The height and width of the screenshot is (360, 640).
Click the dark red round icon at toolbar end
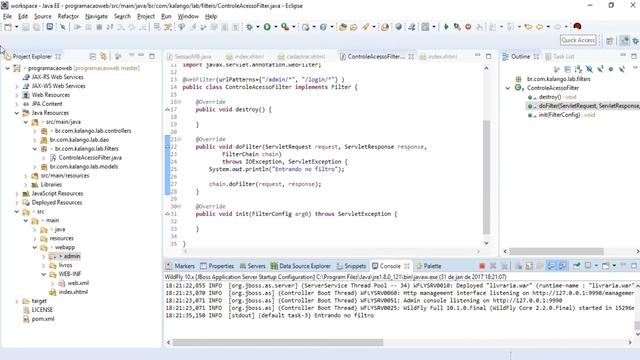(577, 27)
